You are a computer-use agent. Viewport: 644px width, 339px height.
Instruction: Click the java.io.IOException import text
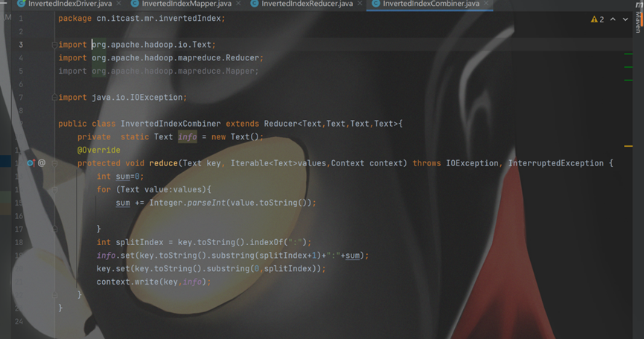coord(137,98)
